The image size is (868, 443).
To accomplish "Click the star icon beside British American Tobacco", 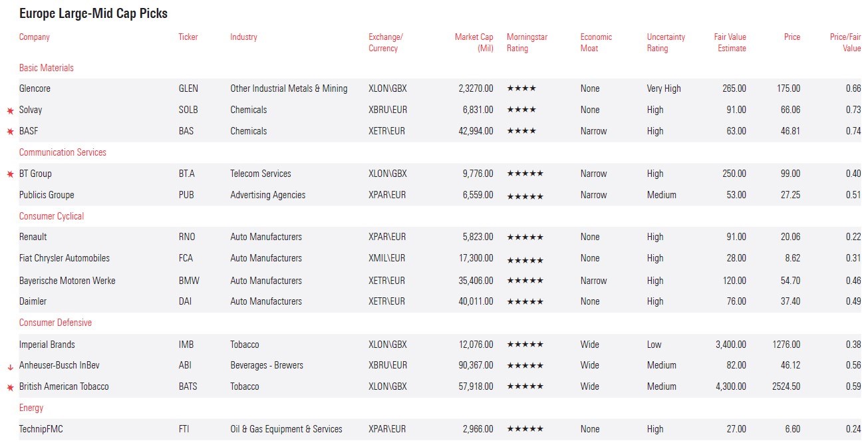I will click(10, 387).
